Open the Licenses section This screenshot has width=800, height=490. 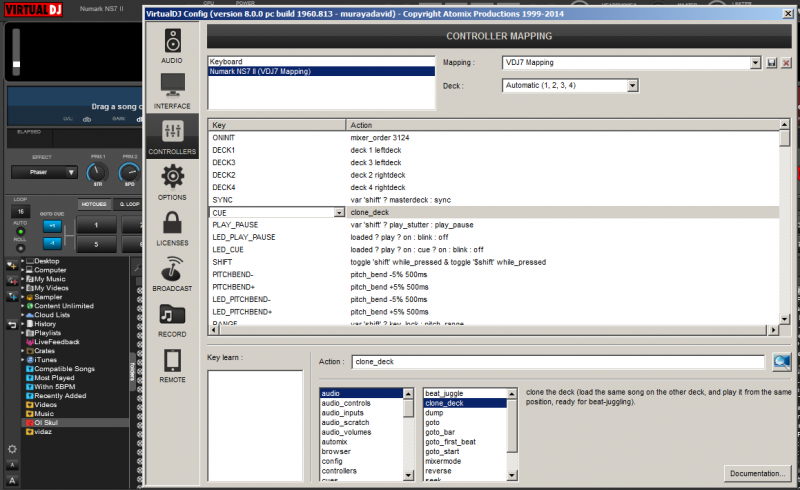pyautogui.click(x=172, y=228)
